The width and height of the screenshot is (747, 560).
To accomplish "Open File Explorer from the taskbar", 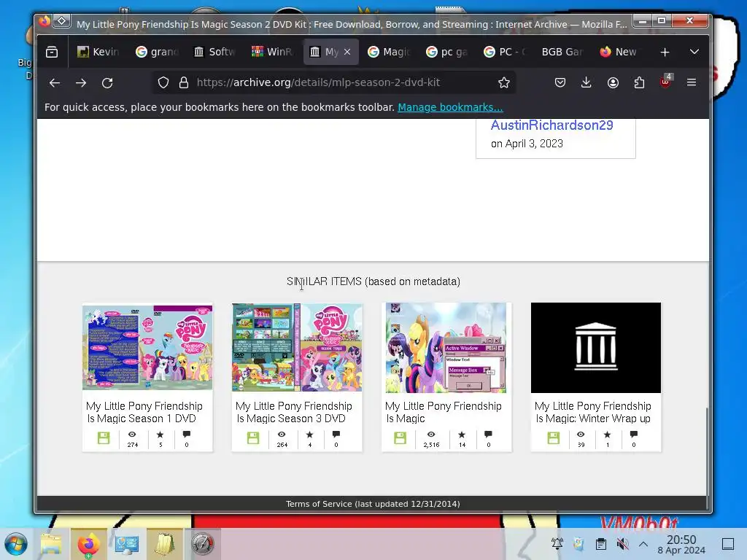I will pyautogui.click(x=51, y=544).
